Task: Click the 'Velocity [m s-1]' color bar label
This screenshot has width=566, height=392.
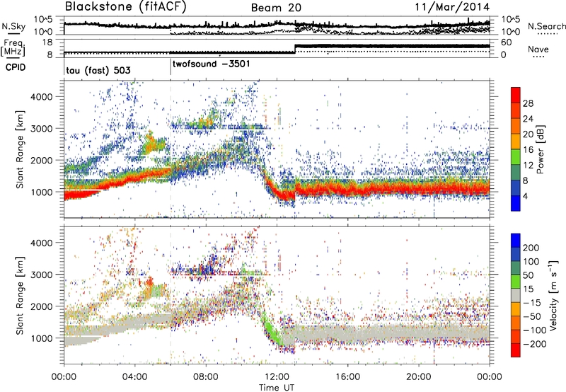Action: [x=553, y=295]
